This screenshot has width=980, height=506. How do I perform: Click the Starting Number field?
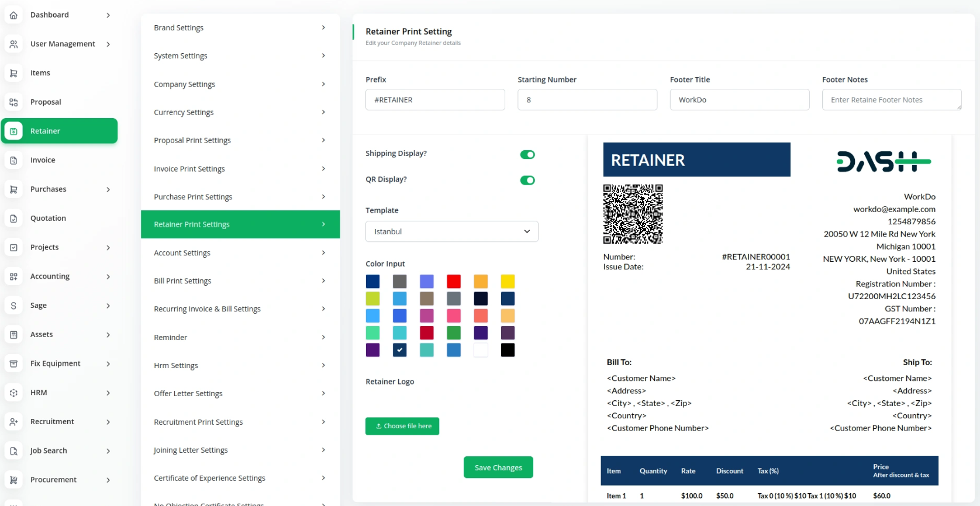pos(587,100)
